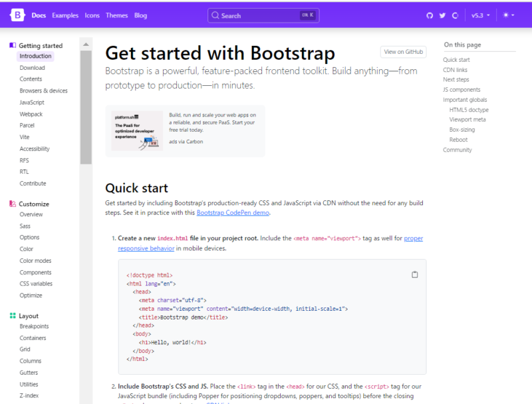Click the palette icon beside Customize
The image size is (532, 404).
click(11, 204)
